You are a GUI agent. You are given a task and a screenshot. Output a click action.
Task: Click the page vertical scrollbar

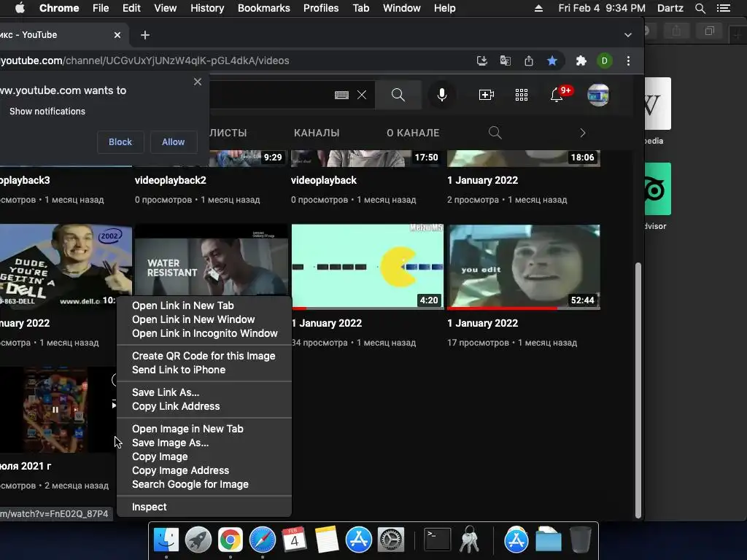point(638,390)
